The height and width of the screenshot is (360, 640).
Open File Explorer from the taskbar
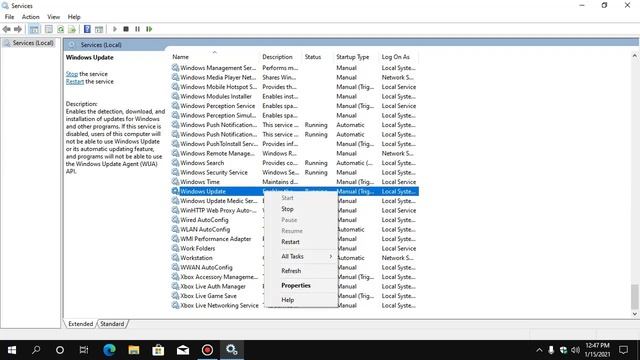(133, 350)
